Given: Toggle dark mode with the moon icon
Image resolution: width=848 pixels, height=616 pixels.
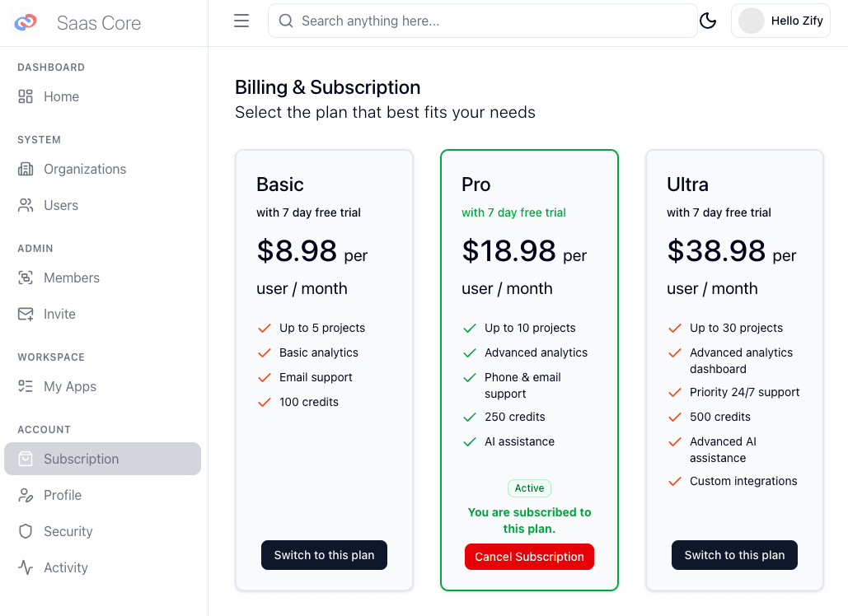Looking at the screenshot, I should (708, 21).
